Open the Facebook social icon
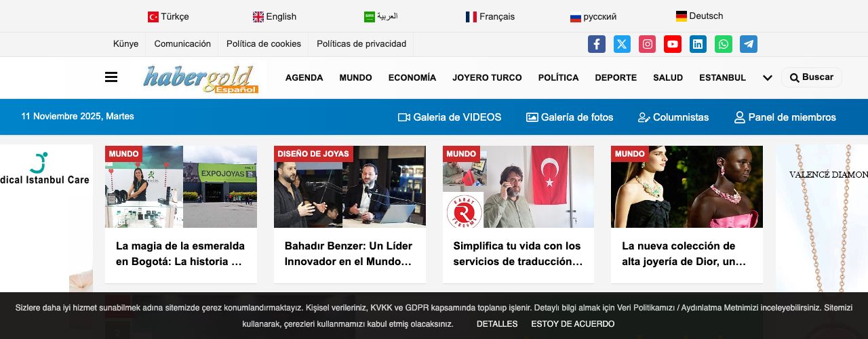The width and height of the screenshot is (868, 339). [596, 44]
